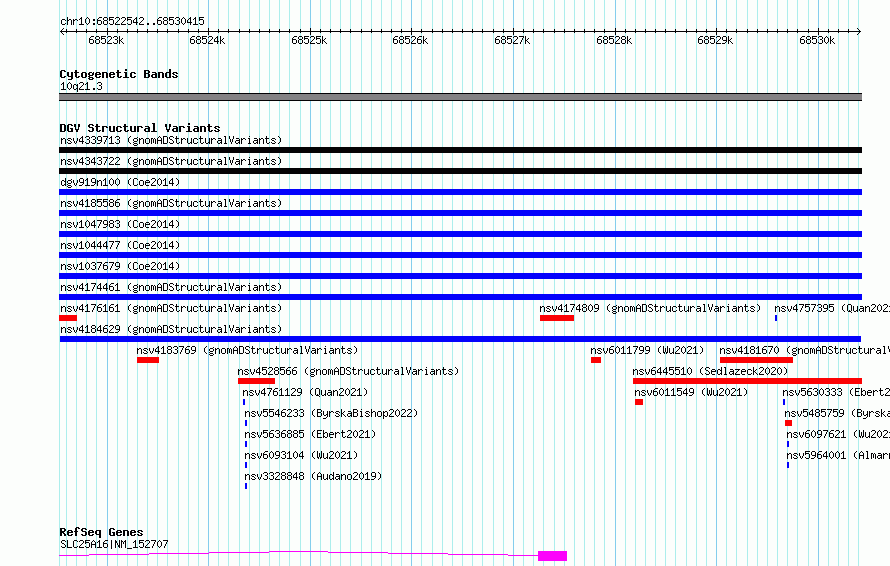Select the red bar under nsv5485759

click(788, 423)
